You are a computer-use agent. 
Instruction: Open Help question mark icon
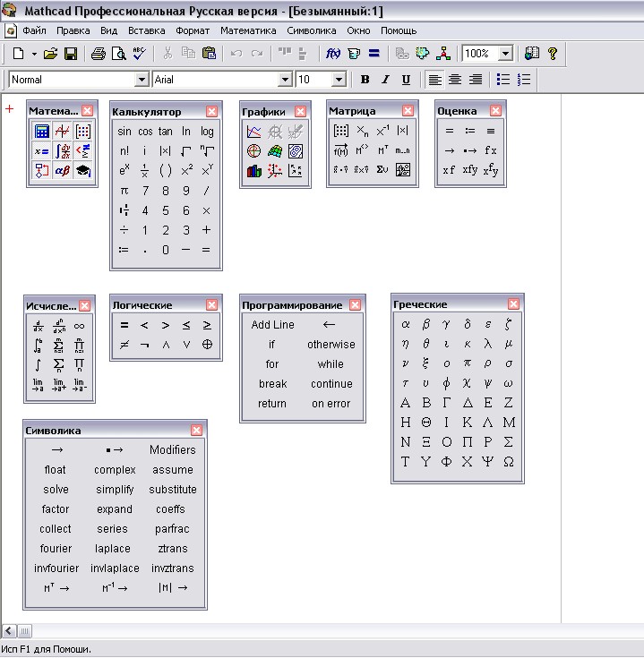pos(553,54)
